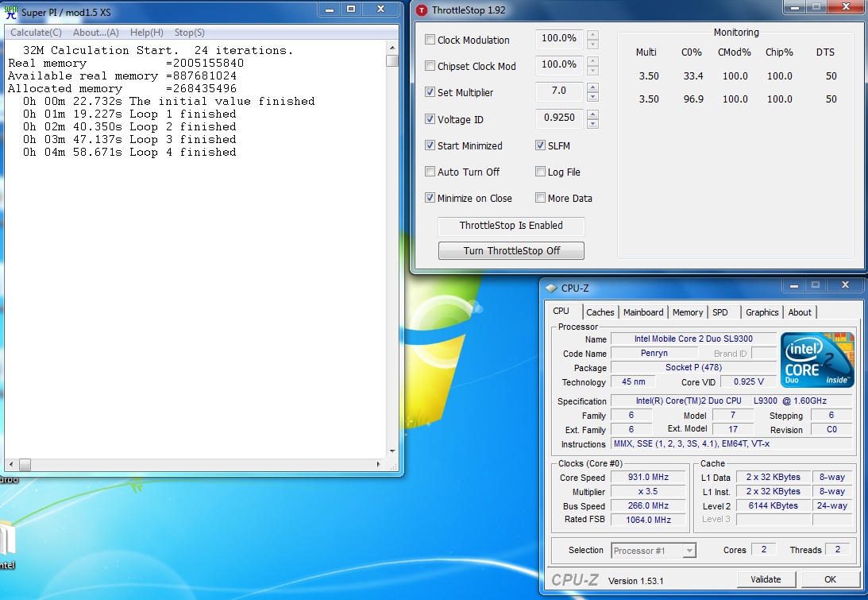Click the Super PI horizontal scrollbar thumb
The height and width of the screenshot is (600, 868).
[25, 464]
